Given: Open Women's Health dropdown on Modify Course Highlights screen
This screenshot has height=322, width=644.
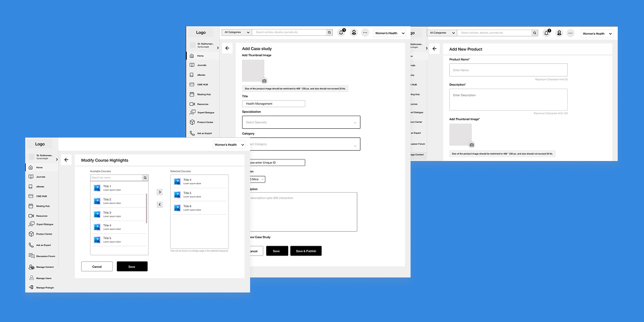Looking at the screenshot, I should pos(230,145).
